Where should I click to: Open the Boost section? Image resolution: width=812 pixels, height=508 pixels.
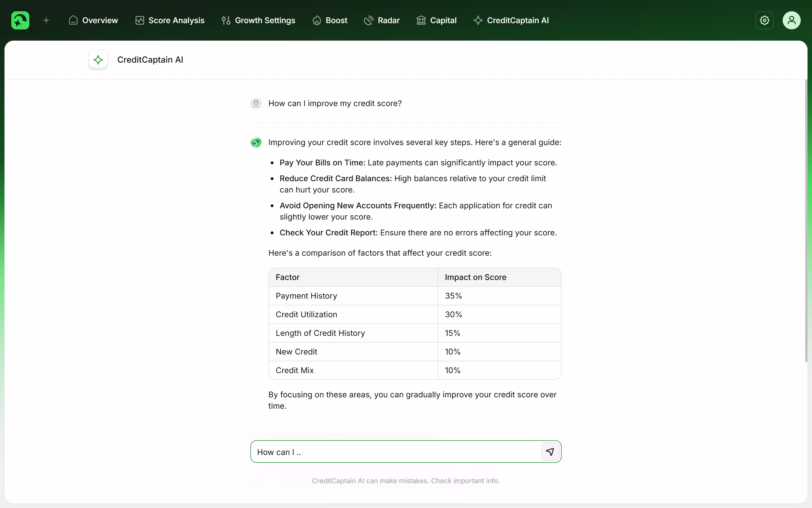330,21
